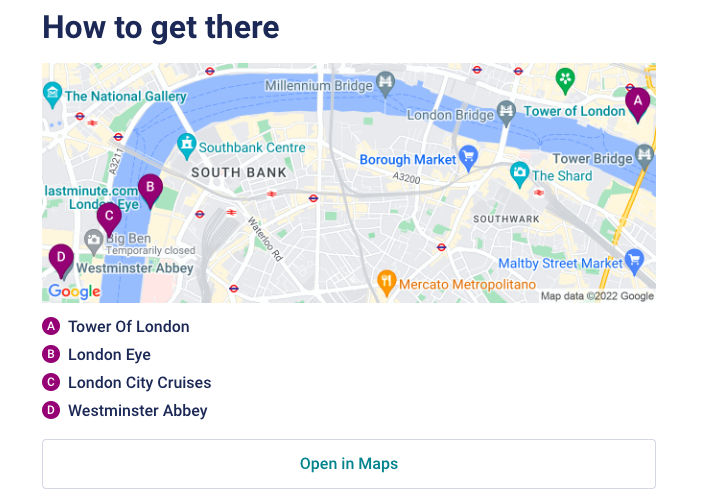Click the Tower Bridge landmark icon

point(644,157)
